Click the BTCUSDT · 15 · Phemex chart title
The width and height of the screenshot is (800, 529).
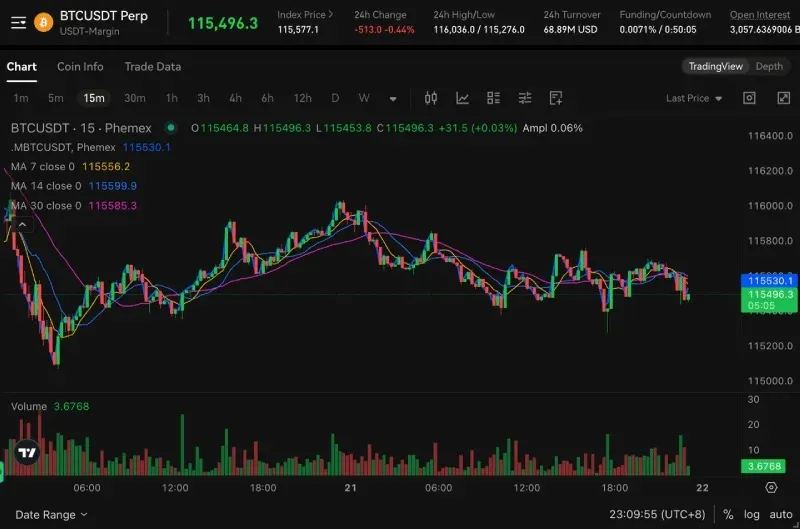coord(81,128)
